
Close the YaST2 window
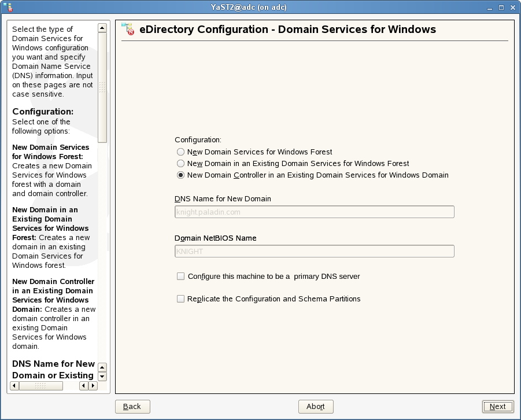[513, 8]
